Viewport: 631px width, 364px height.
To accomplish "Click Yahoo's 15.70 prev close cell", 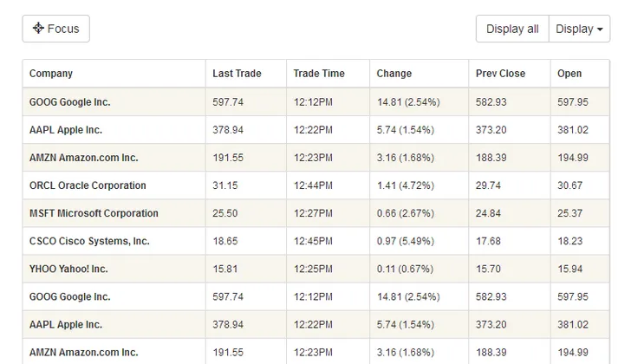I will (x=490, y=269).
